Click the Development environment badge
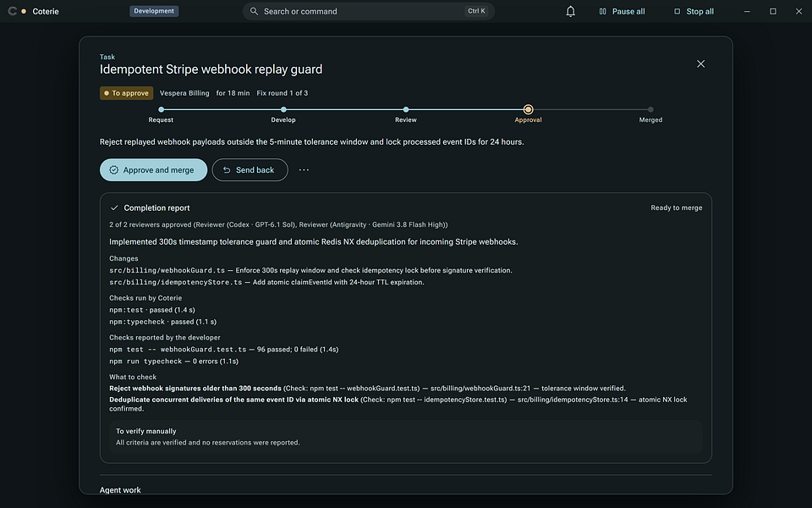The width and height of the screenshot is (812, 508). [x=154, y=11]
